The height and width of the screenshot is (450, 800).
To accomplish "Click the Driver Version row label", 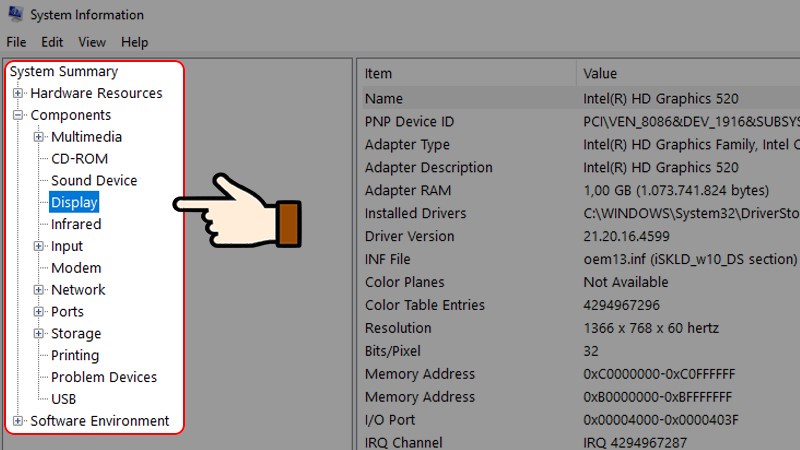I will point(409,236).
